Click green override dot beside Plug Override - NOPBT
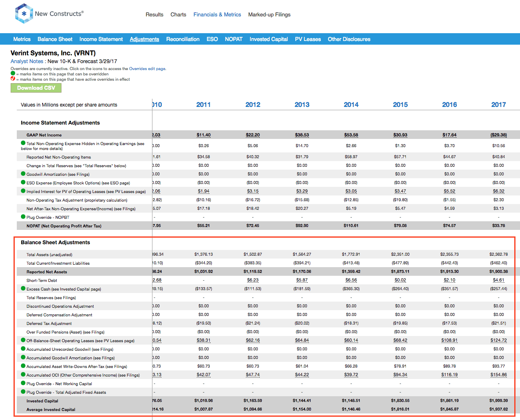The image size is (520, 420). [x=23, y=217]
